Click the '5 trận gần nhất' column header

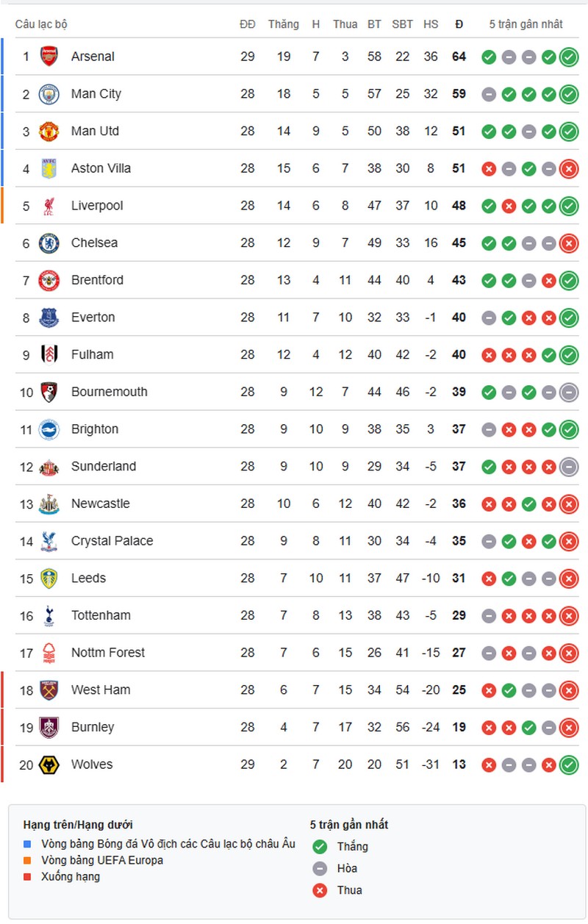pos(526,24)
